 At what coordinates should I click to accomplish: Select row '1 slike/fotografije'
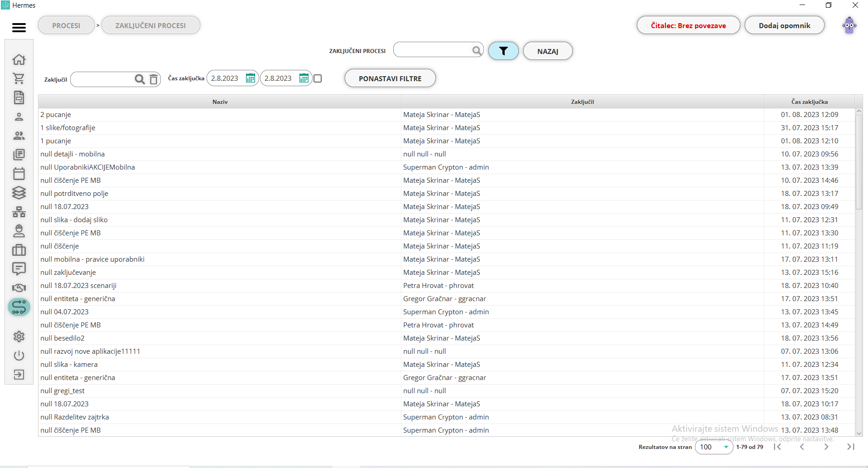[447, 128]
